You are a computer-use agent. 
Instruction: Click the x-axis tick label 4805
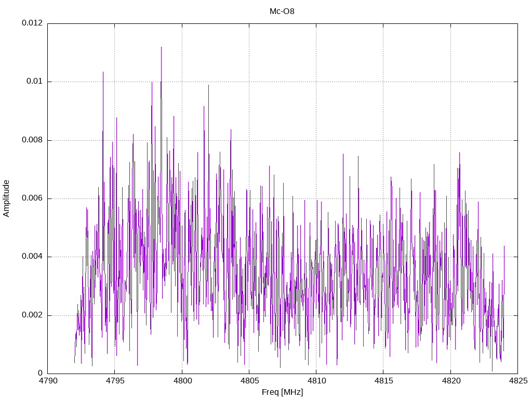tap(249, 381)
